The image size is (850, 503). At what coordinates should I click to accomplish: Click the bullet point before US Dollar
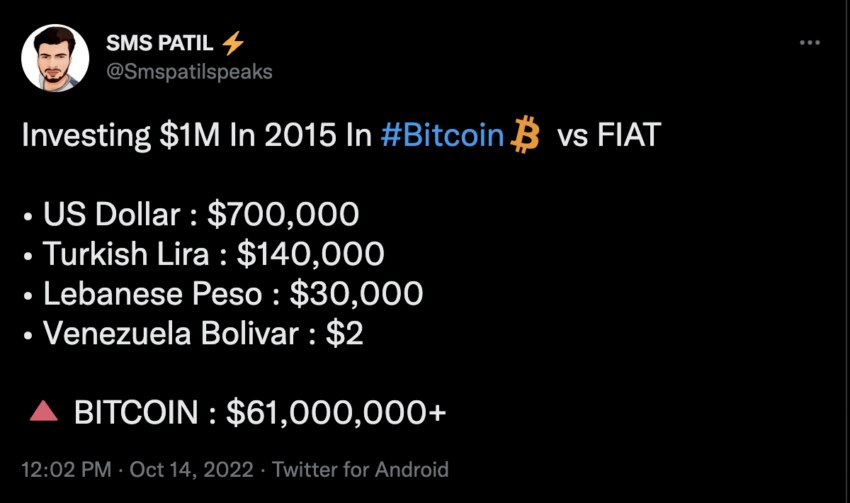(29, 216)
